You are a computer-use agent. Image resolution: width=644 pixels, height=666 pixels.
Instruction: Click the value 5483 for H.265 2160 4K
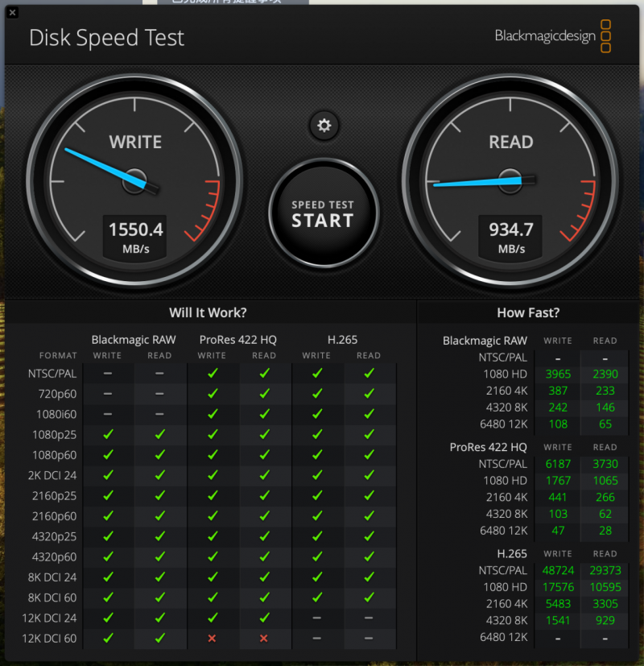coord(558,604)
